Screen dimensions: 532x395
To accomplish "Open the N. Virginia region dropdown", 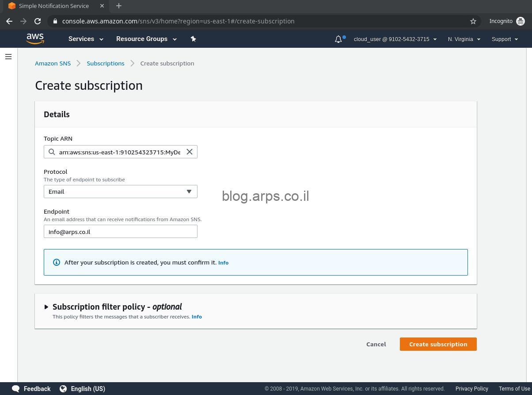I will (464, 39).
